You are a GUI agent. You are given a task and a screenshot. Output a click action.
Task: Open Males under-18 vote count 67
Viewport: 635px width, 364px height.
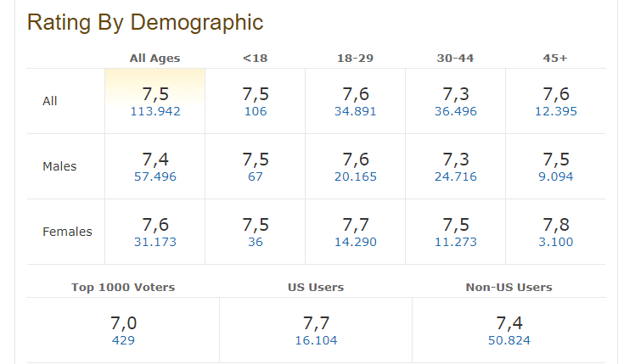(256, 176)
